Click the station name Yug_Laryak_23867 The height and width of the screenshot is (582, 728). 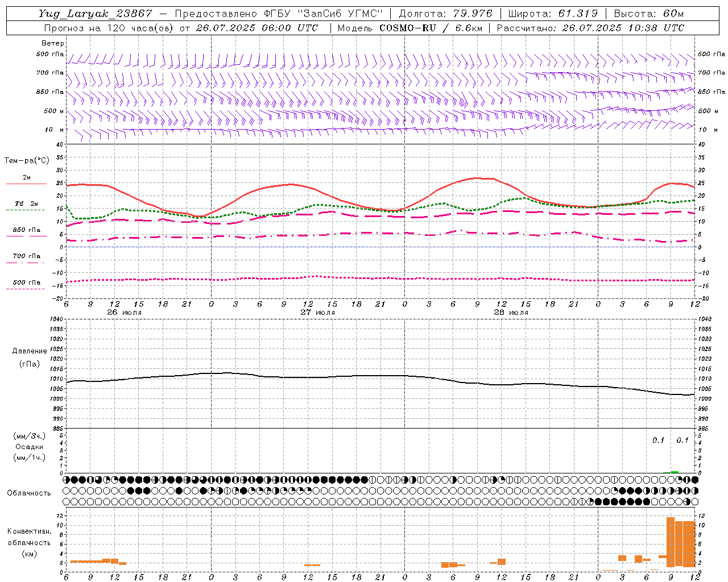[x=96, y=14]
